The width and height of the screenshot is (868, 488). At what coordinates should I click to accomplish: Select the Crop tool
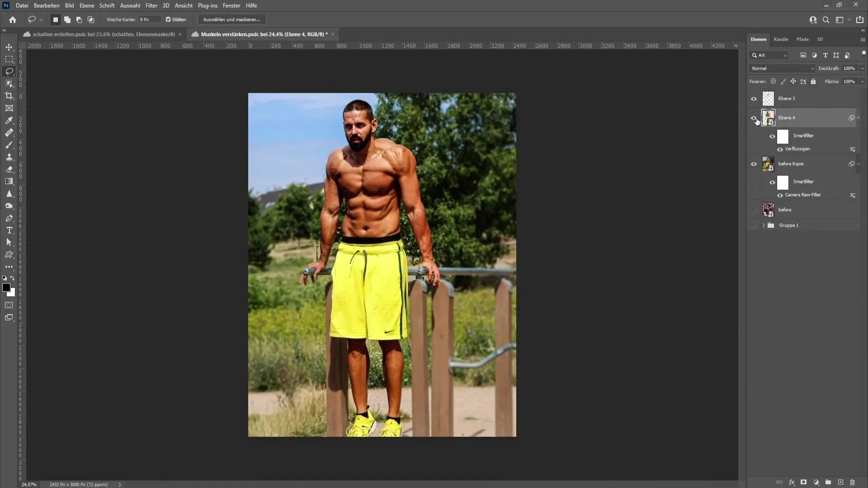pos(9,96)
